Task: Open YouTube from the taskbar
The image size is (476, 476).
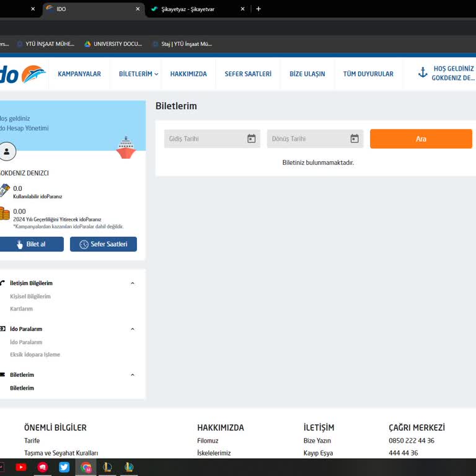Action: (21, 467)
